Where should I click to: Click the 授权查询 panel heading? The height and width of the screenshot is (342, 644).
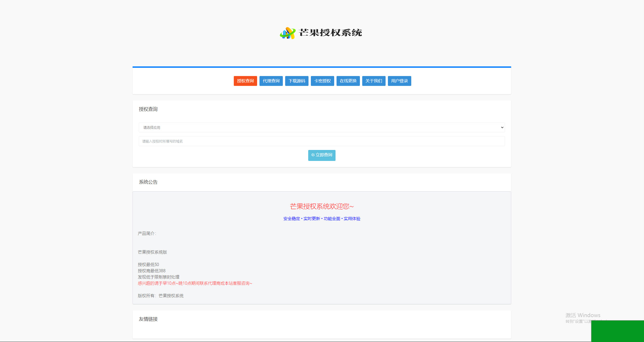point(148,109)
